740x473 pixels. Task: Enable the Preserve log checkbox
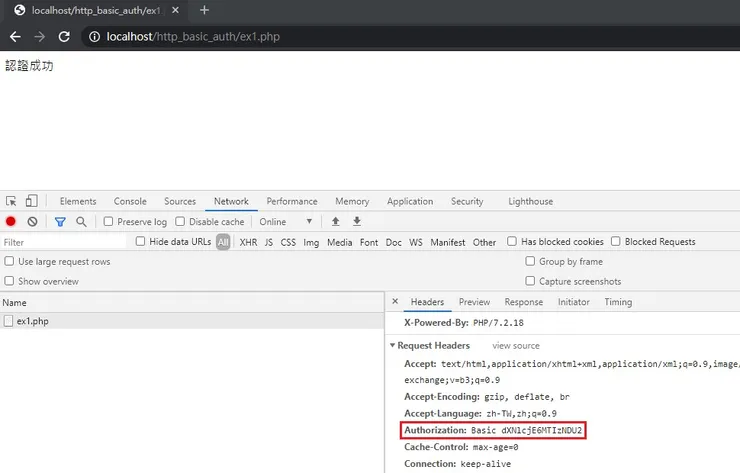(x=110, y=222)
